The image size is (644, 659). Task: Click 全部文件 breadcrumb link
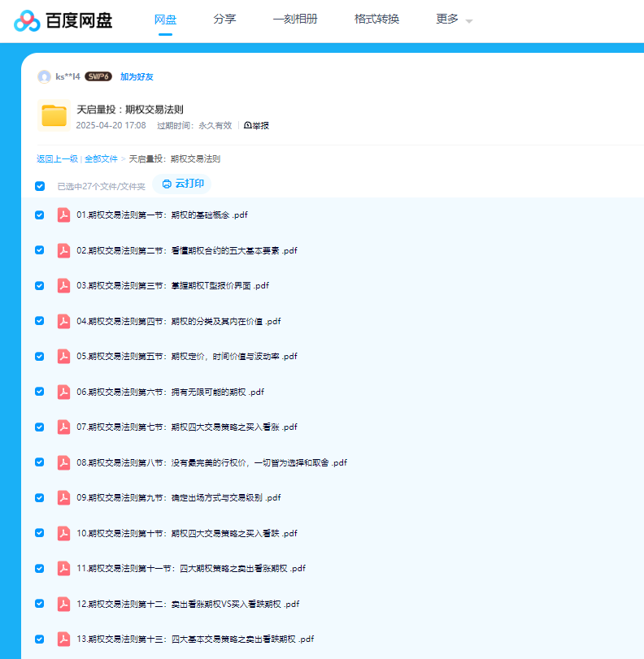tap(101, 159)
